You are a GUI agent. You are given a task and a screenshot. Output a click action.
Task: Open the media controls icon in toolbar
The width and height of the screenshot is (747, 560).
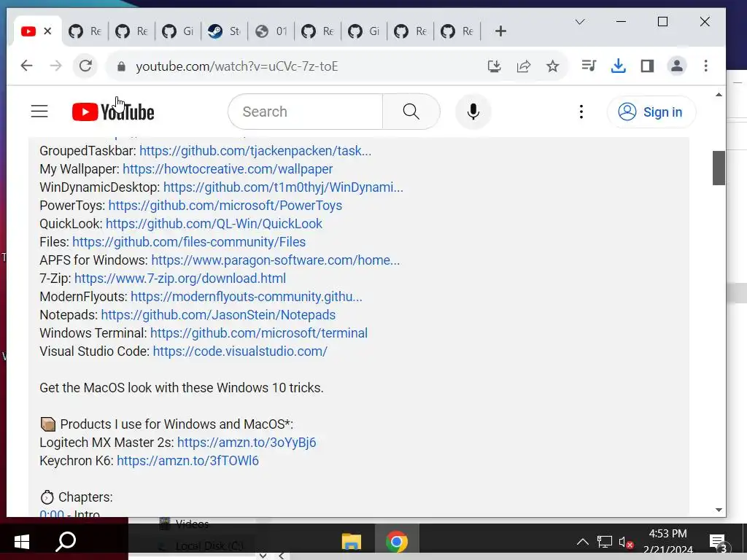(589, 66)
